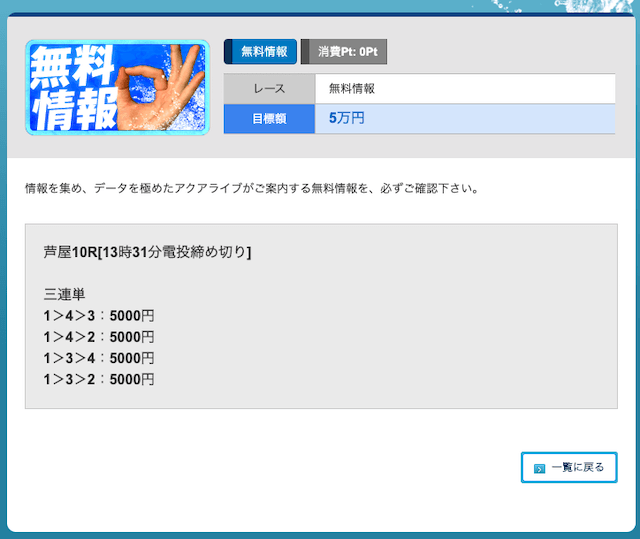Click the 1>3>2：5000円 bet line
The image size is (640, 539).
click(99, 379)
